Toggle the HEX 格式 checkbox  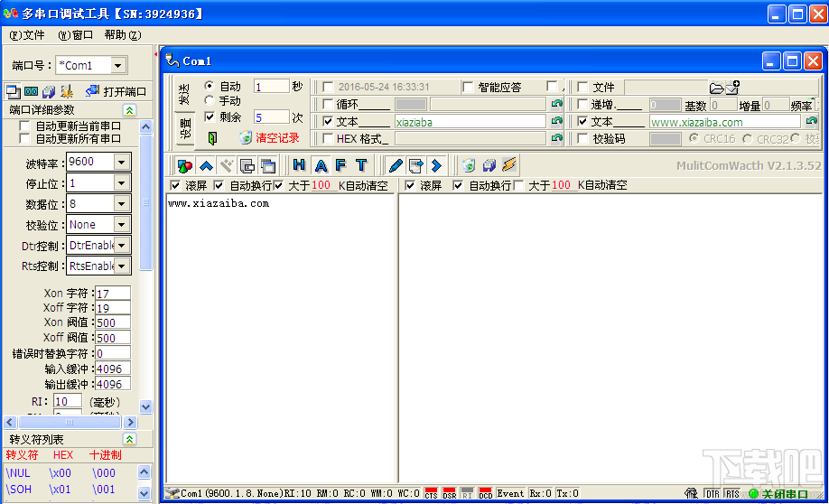(328, 138)
